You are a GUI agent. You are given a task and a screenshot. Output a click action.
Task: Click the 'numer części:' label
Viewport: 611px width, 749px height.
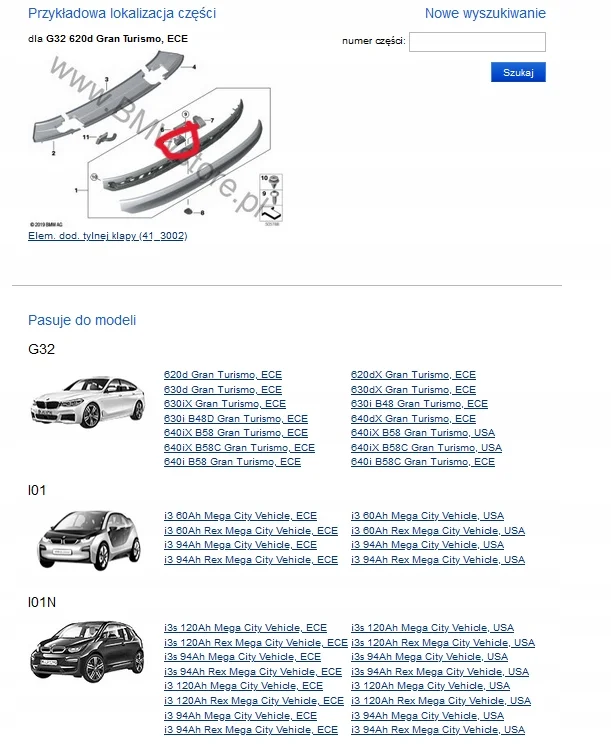click(x=374, y=41)
